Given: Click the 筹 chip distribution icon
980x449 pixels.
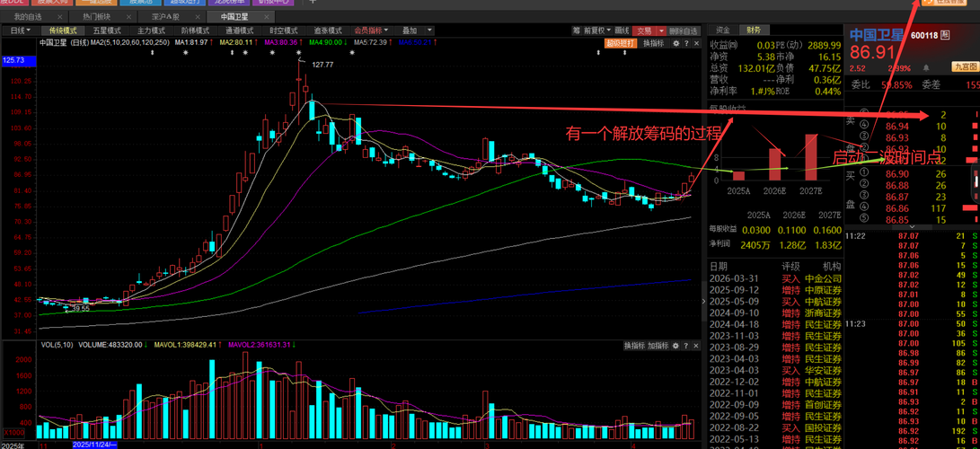Looking at the screenshot, I should point(577,31).
